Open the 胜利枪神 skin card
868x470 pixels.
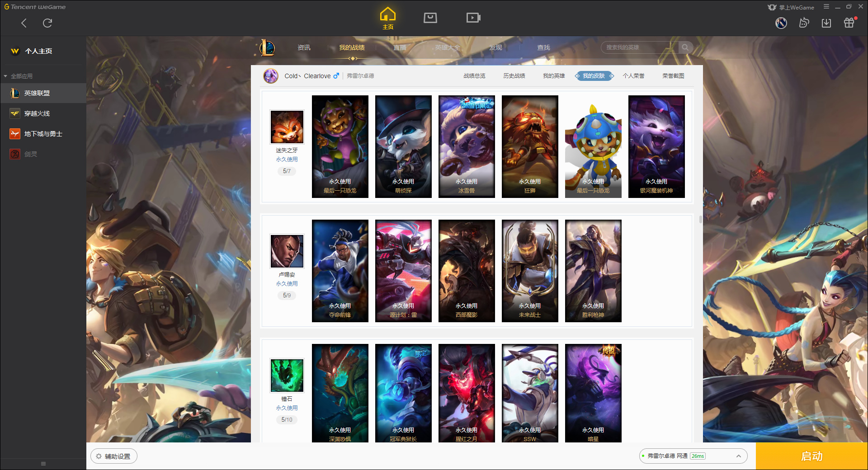593,271
